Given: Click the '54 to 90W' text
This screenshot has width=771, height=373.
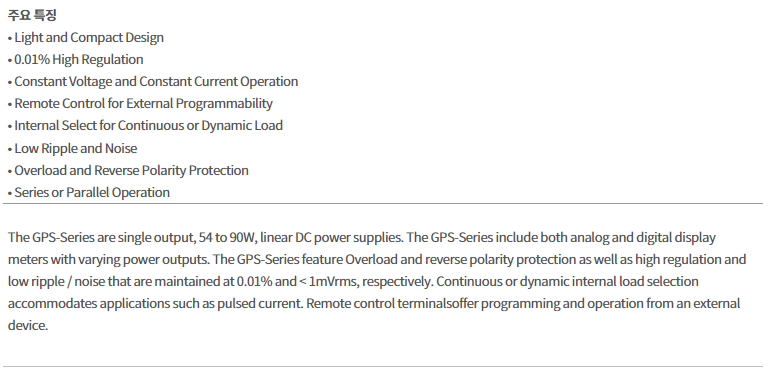Looking at the screenshot, I should [228, 237].
